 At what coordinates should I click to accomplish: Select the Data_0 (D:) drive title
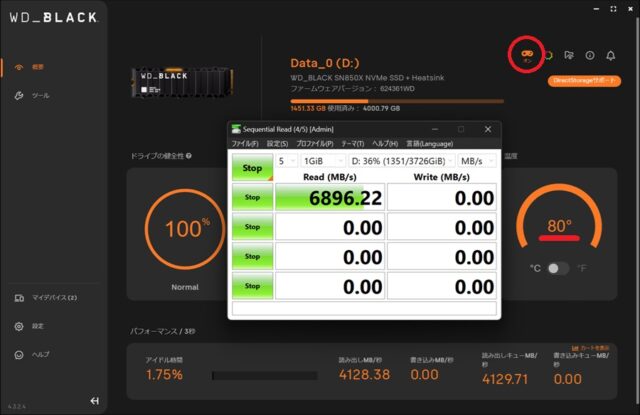(x=325, y=63)
